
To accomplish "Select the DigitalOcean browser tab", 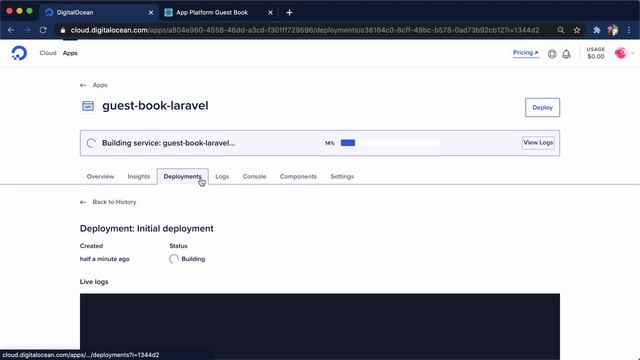I will (x=99, y=13).
